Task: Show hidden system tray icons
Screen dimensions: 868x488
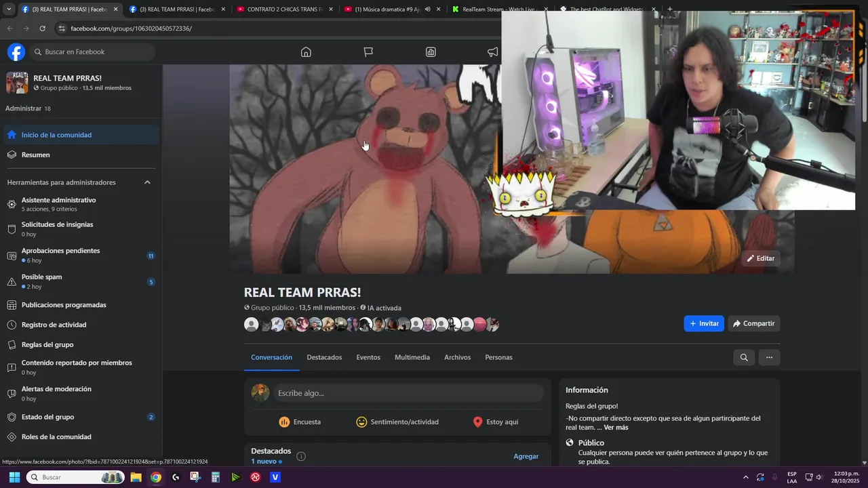Action: [x=746, y=477]
